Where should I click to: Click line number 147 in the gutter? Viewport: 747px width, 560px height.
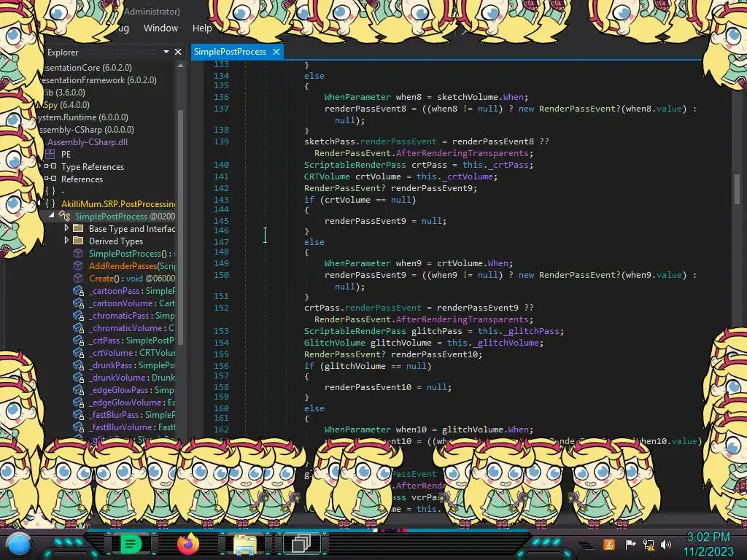click(x=221, y=242)
